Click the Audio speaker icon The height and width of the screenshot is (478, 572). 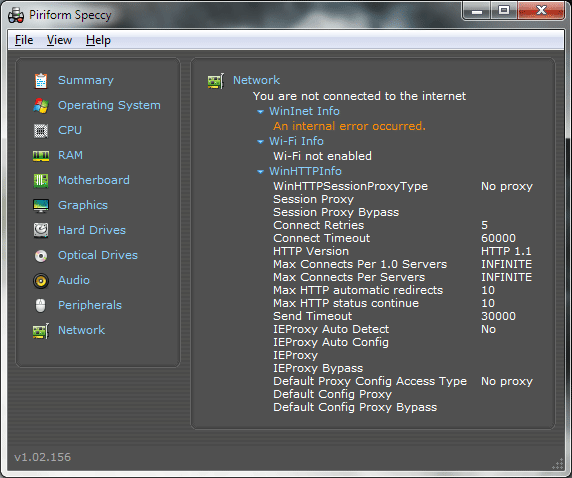[x=41, y=281]
